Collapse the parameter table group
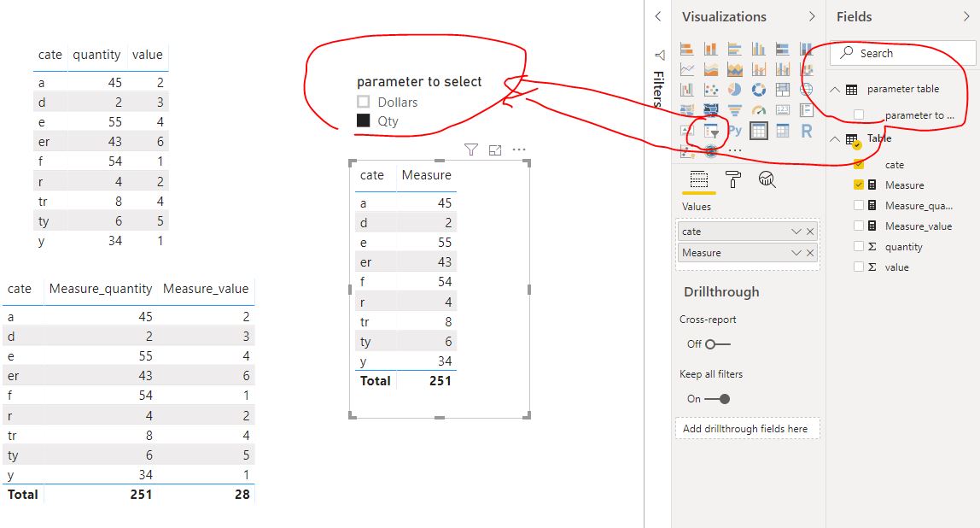This screenshot has height=528, width=980. (834, 90)
